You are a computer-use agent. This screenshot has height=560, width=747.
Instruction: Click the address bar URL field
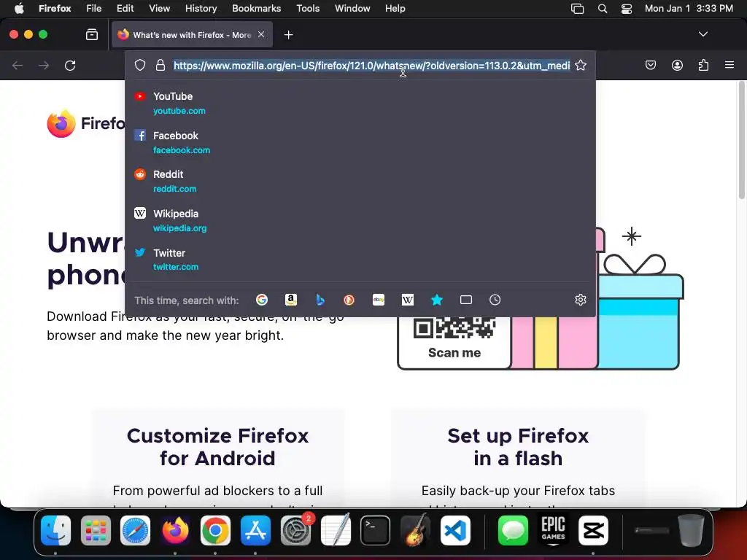371,65
